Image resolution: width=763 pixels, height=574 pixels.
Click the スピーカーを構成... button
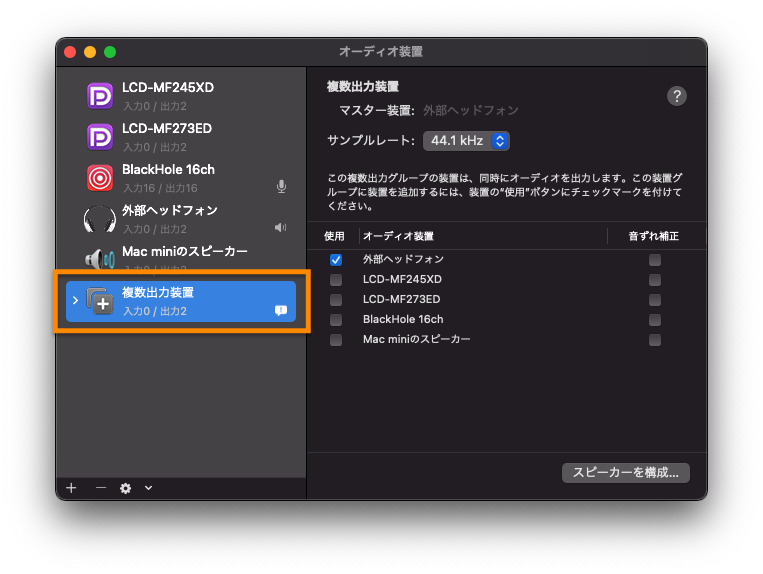tap(625, 472)
